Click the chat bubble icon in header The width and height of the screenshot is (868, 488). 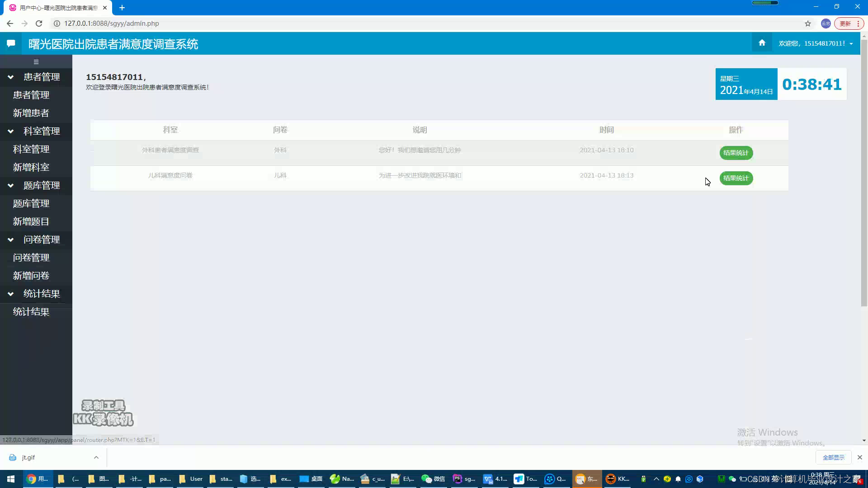[11, 43]
